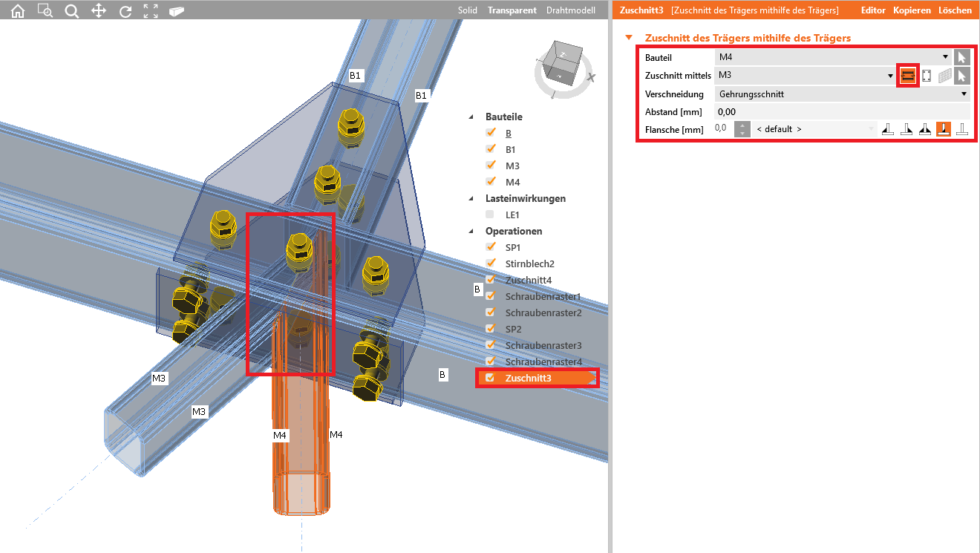Open the Verschneidung Gehrungsschnitt dropdown
Viewport: 980px width, 553px height.
842,94
